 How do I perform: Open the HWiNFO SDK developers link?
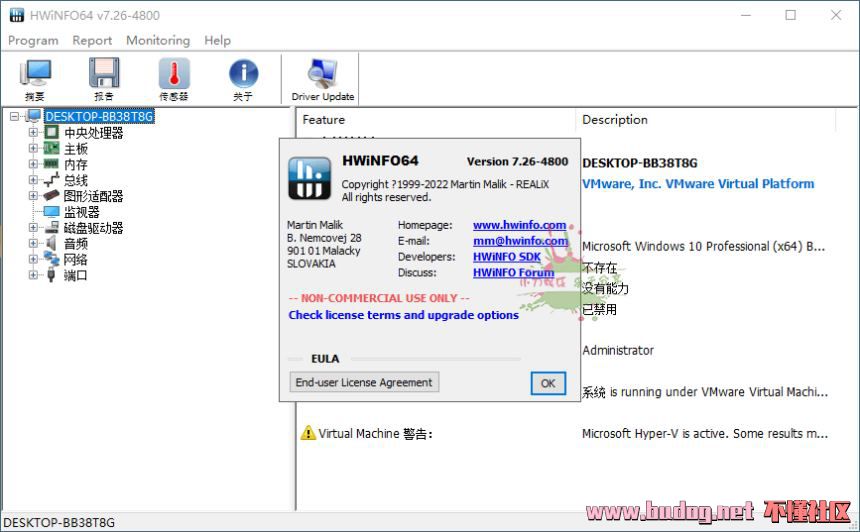(507, 257)
